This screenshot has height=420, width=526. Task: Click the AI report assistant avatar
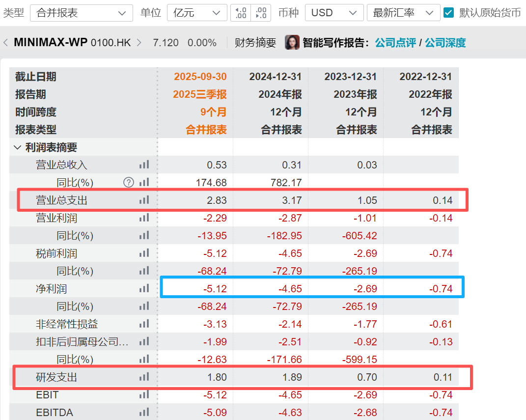tap(292, 43)
